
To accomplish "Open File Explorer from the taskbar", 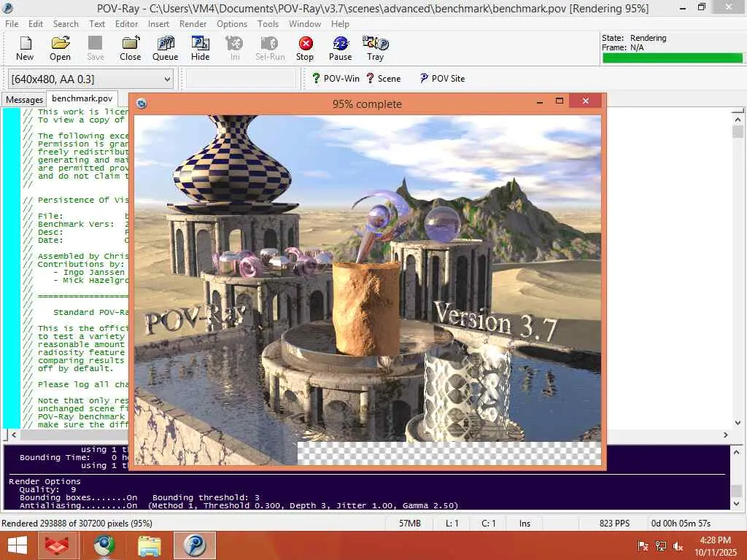I will click(149, 545).
